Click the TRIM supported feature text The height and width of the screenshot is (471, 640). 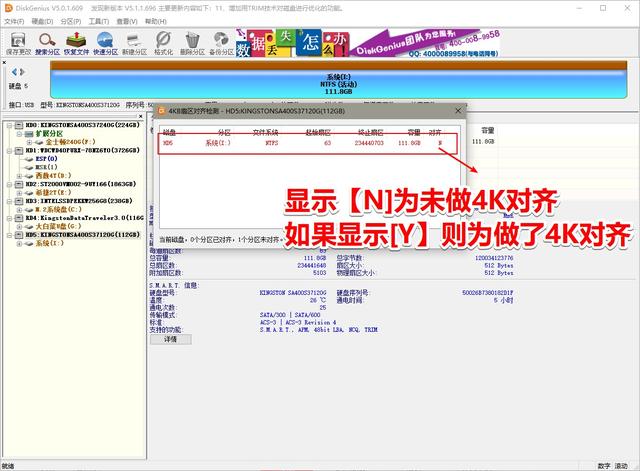pyautogui.click(x=371, y=329)
